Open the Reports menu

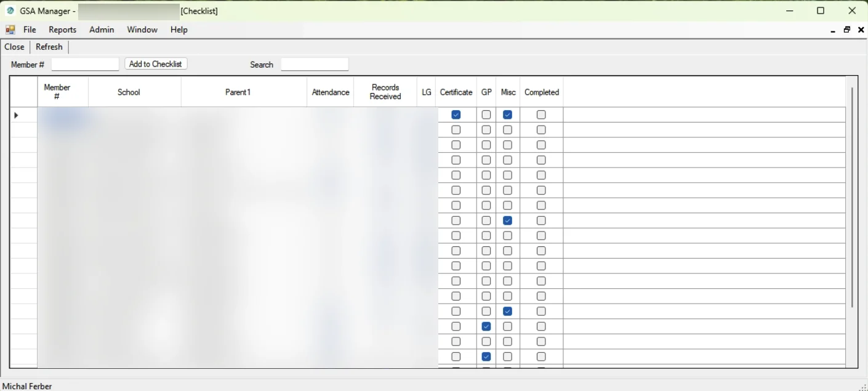(x=62, y=30)
